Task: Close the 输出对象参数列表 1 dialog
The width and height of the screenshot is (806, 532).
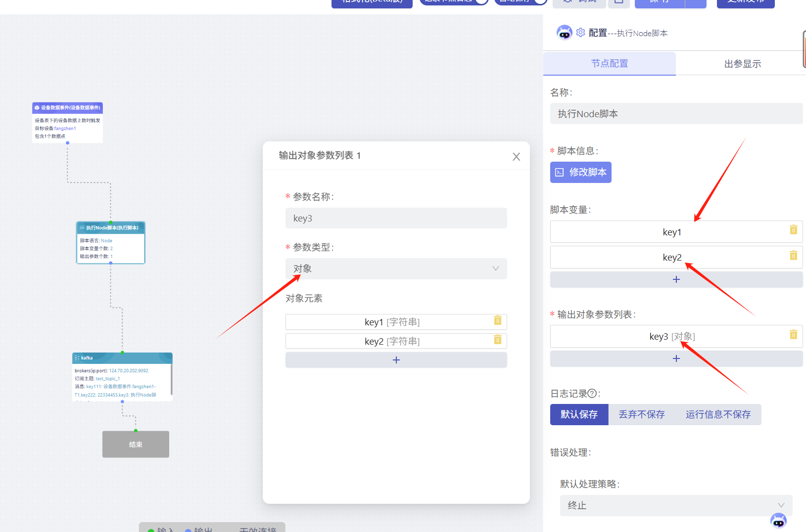Action: pyautogui.click(x=516, y=157)
